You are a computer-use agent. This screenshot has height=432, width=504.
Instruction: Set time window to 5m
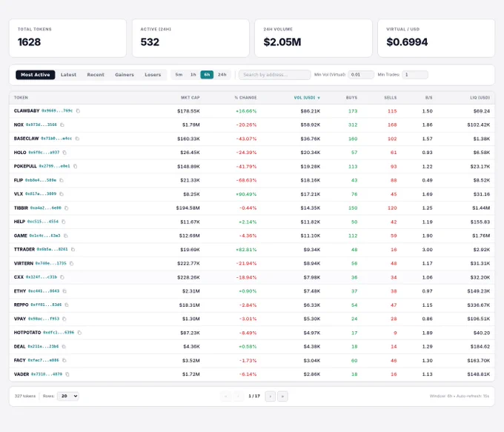179,75
